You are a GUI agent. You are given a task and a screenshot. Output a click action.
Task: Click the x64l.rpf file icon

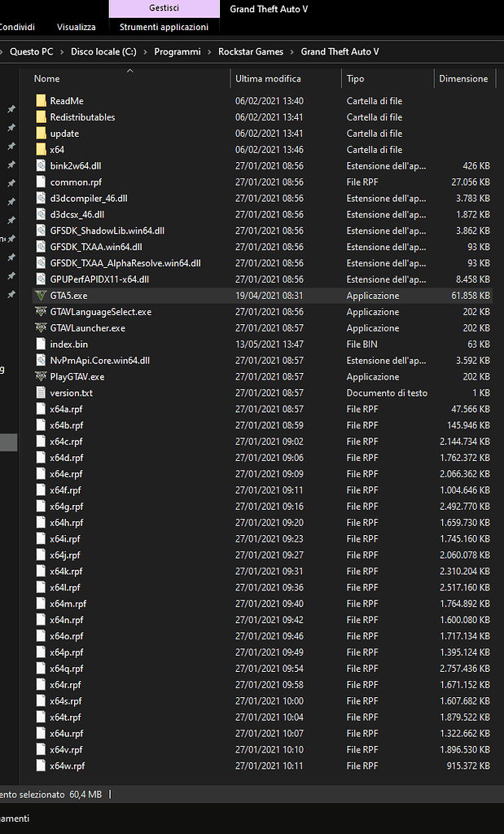coord(41,587)
